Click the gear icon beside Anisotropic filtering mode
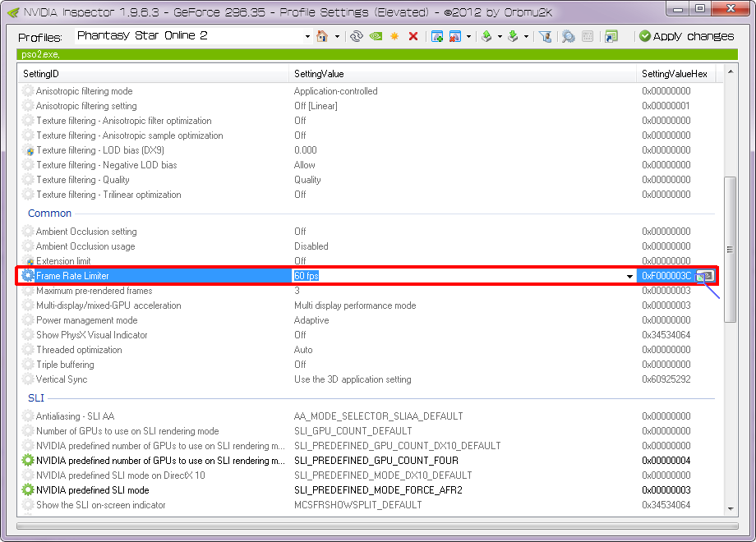Image resolution: width=756 pixels, height=542 pixels. (28, 91)
